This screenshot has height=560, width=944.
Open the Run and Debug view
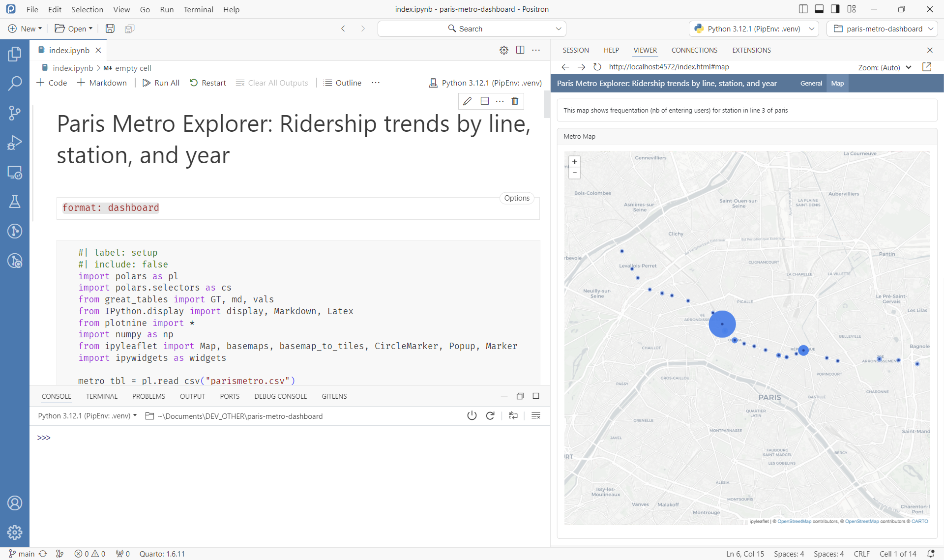tap(15, 143)
